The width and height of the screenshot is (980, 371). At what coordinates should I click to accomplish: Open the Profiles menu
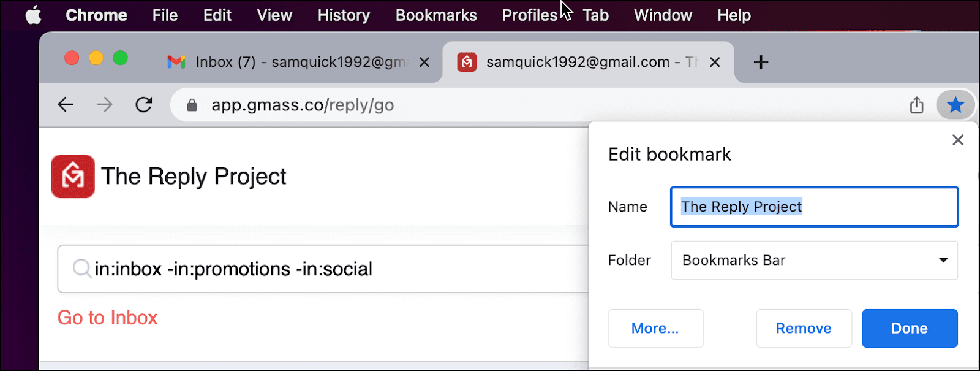[x=530, y=15]
